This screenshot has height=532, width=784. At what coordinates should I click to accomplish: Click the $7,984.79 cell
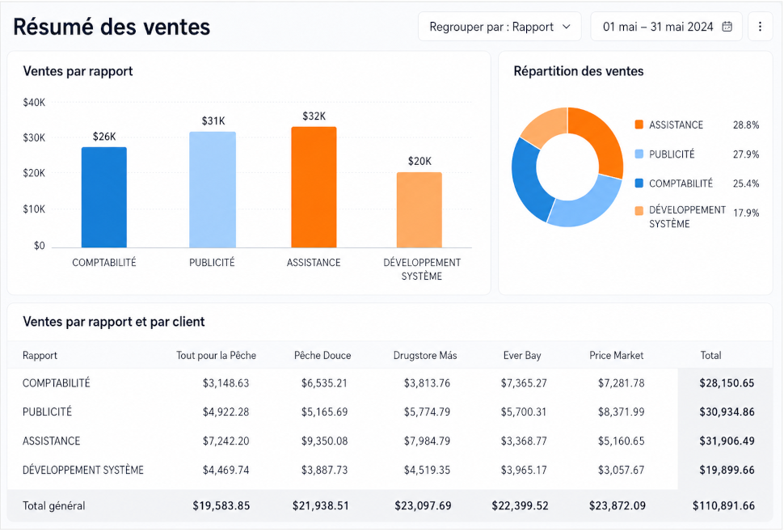[x=427, y=441]
